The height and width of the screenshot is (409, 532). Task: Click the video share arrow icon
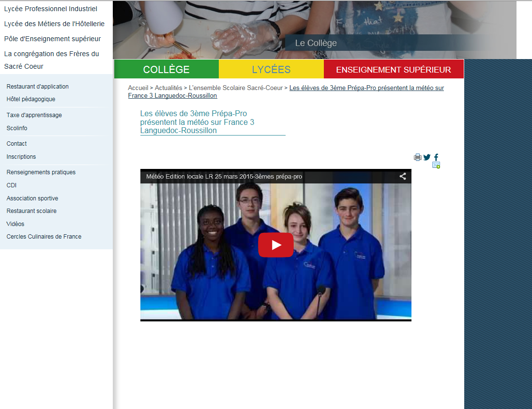[x=403, y=176]
